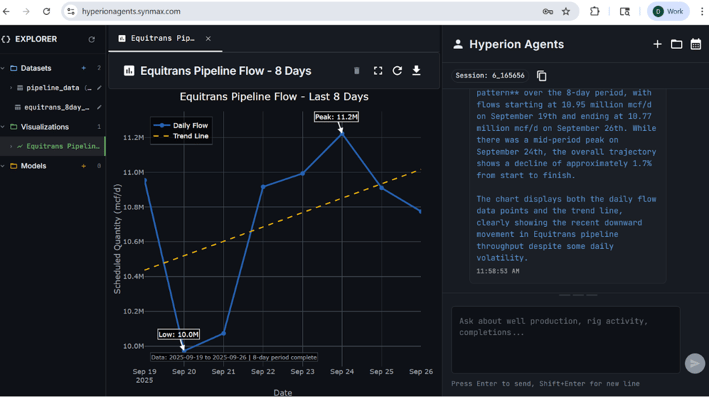Toggle Daily Flow series in legend

tap(181, 125)
